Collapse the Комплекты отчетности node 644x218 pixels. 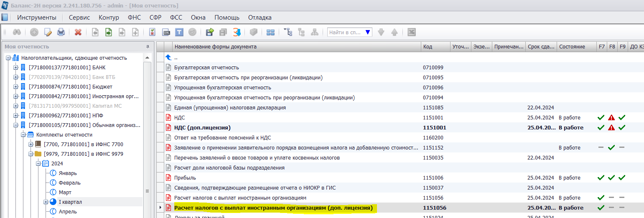pos(23,134)
